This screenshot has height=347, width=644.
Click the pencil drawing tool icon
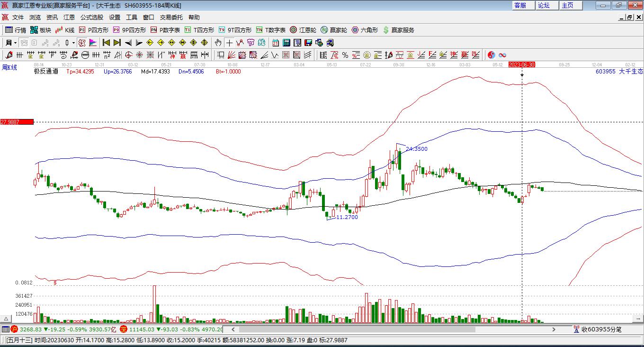8,55
